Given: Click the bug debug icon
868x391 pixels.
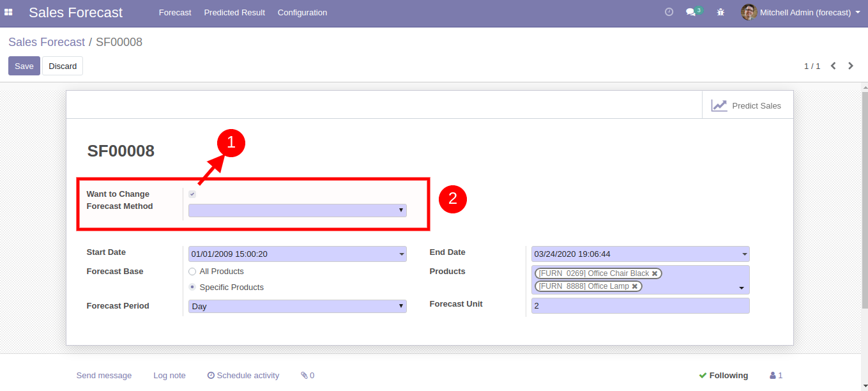Looking at the screenshot, I should [x=720, y=12].
